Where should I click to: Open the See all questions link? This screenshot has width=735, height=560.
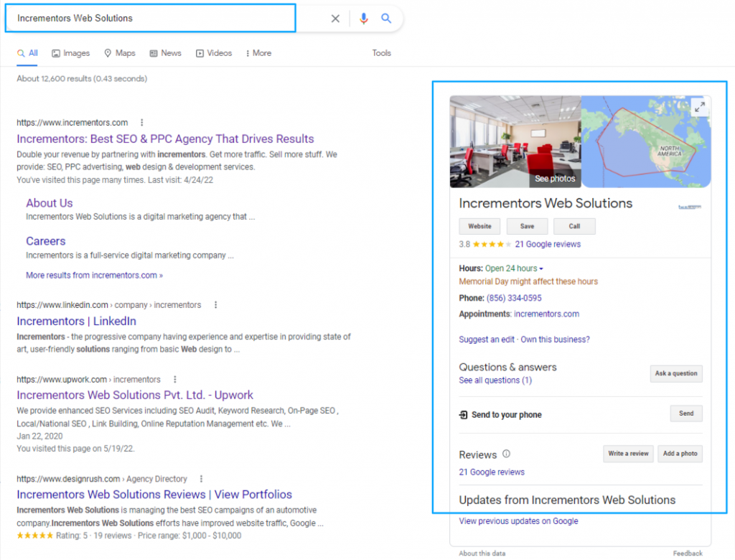click(x=495, y=381)
